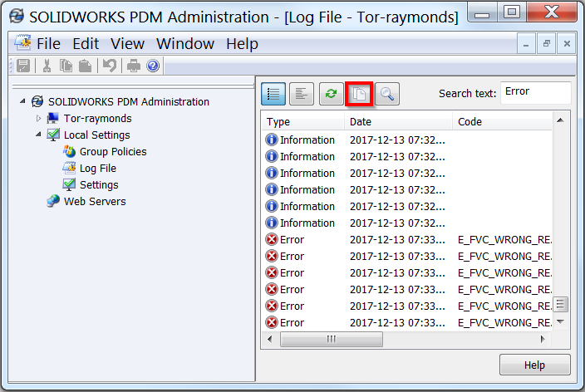Open the File menu
The width and height of the screenshot is (585, 392).
(x=48, y=44)
